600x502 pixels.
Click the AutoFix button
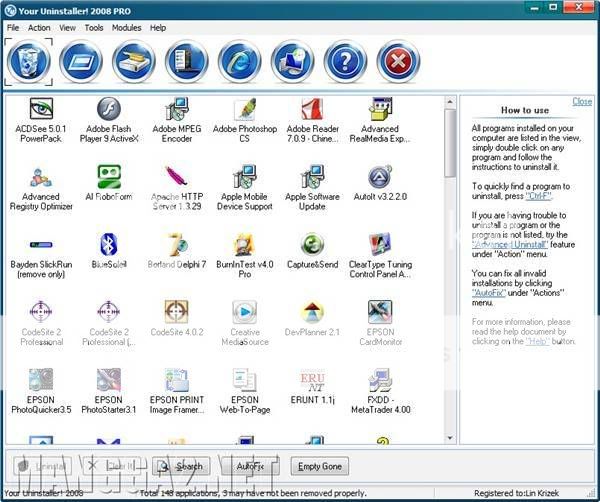250,466
